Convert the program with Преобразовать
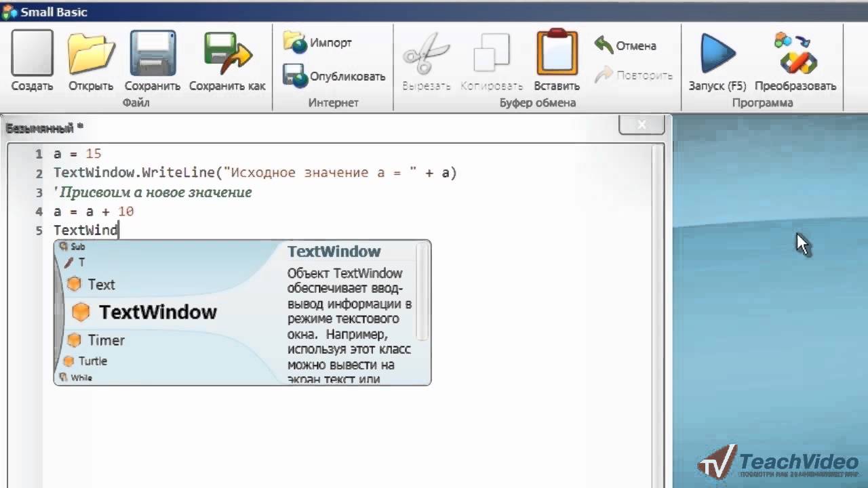 795,61
